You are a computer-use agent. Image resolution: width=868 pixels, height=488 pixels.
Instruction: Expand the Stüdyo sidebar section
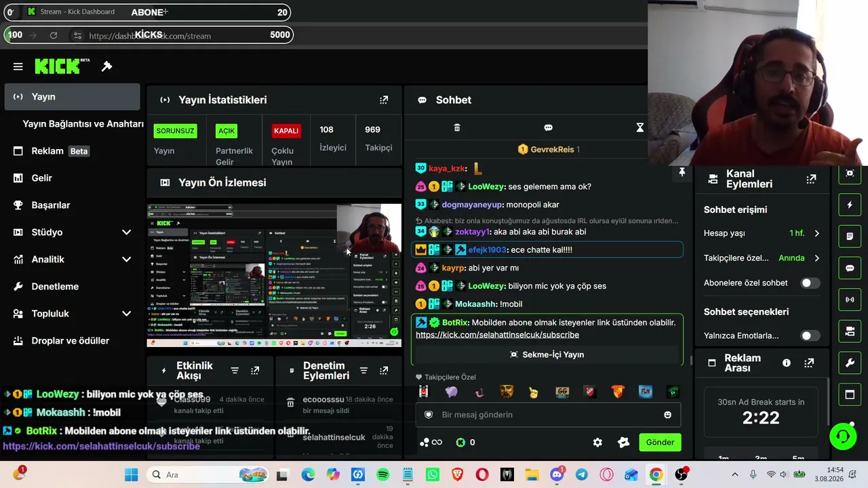point(126,232)
